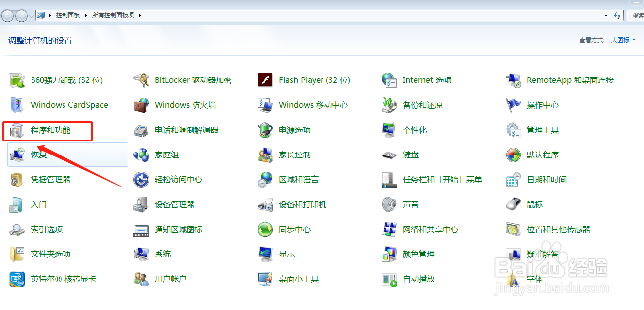644x310 pixels.
Task: Open the 大图标 view mode dropdown
Action: tap(623, 40)
